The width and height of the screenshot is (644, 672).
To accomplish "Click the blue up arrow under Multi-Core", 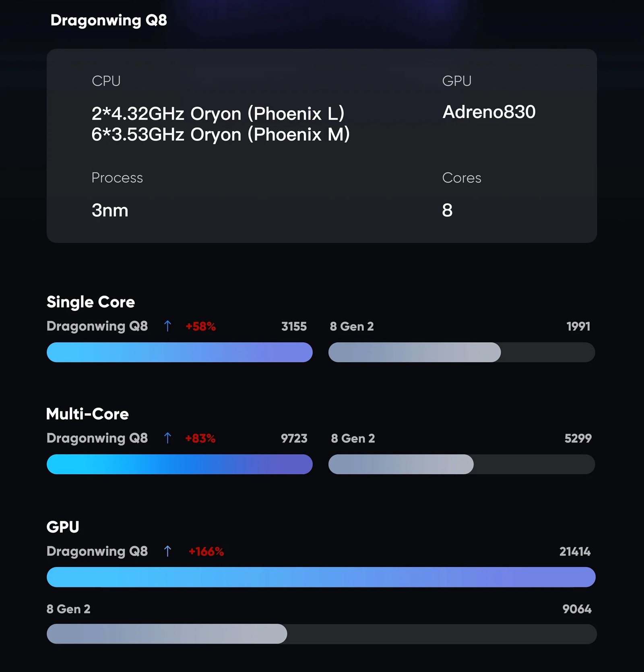I will (167, 438).
